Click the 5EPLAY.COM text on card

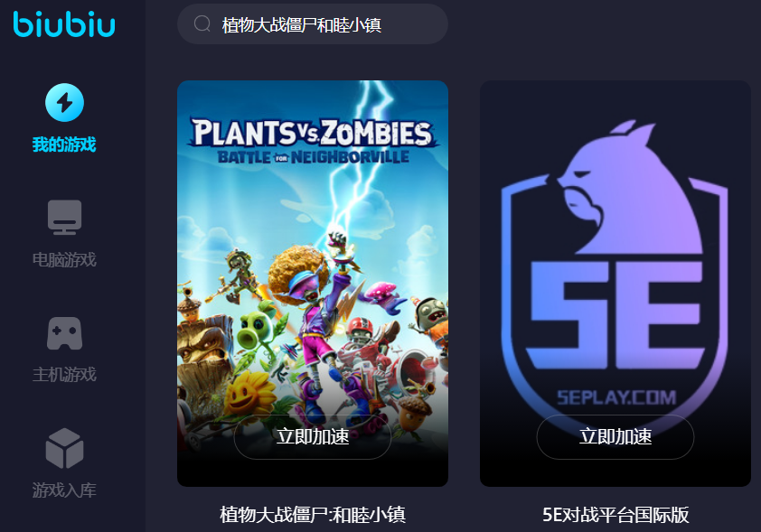click(615, 397)
